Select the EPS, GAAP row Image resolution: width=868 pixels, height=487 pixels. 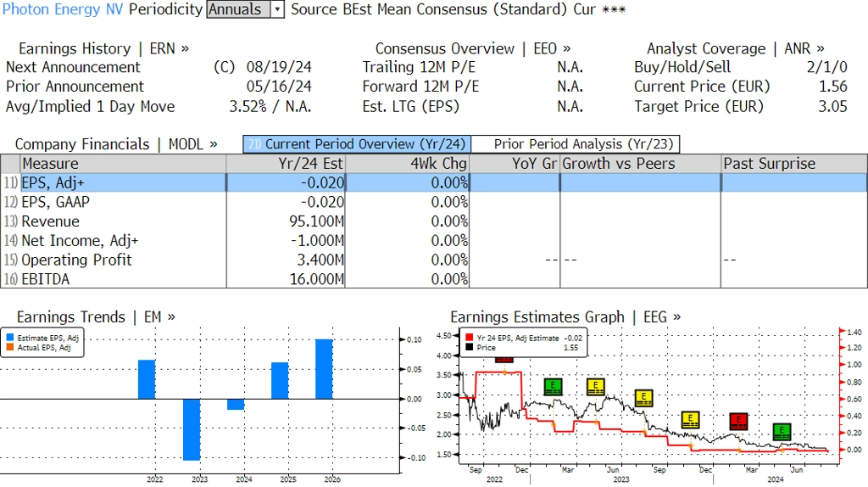coord(434,202)
